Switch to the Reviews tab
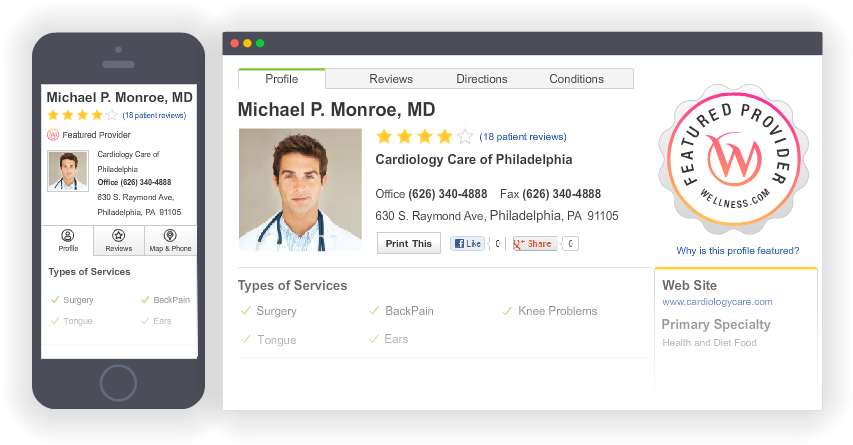 pos(391,79)
